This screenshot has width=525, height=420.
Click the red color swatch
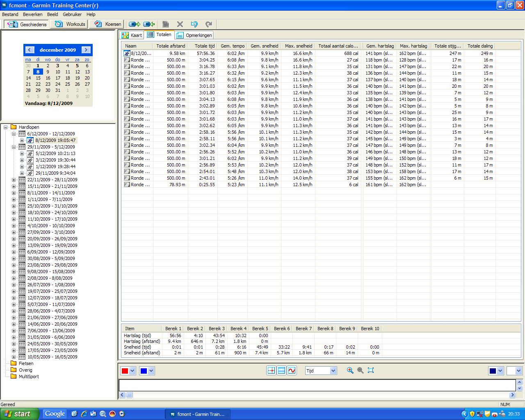click(125, 371)
